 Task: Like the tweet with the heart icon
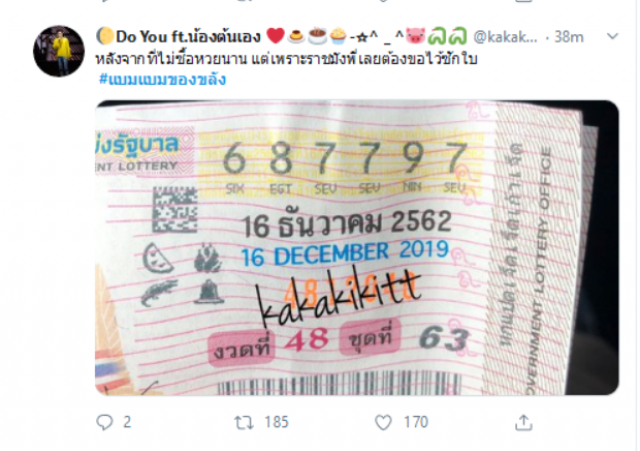tap(383, 422)
